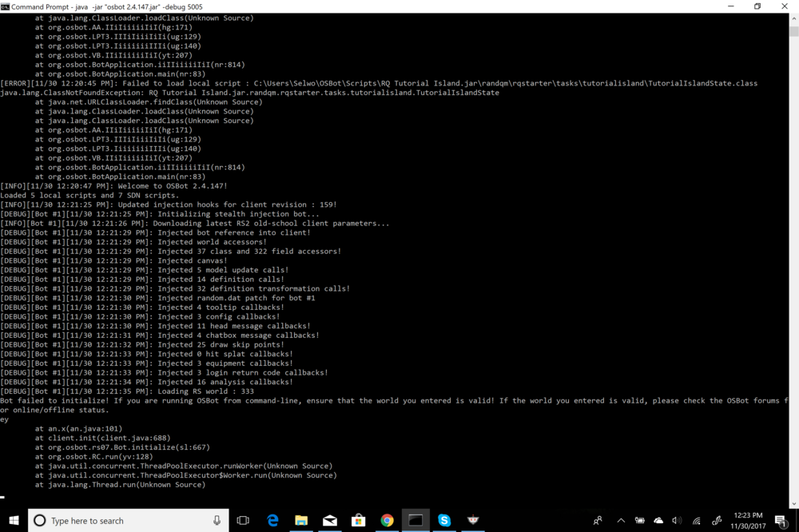
Task: Click 'at org.osbot.RC.run(yv:128)' line
Action: tap(93, 457)
